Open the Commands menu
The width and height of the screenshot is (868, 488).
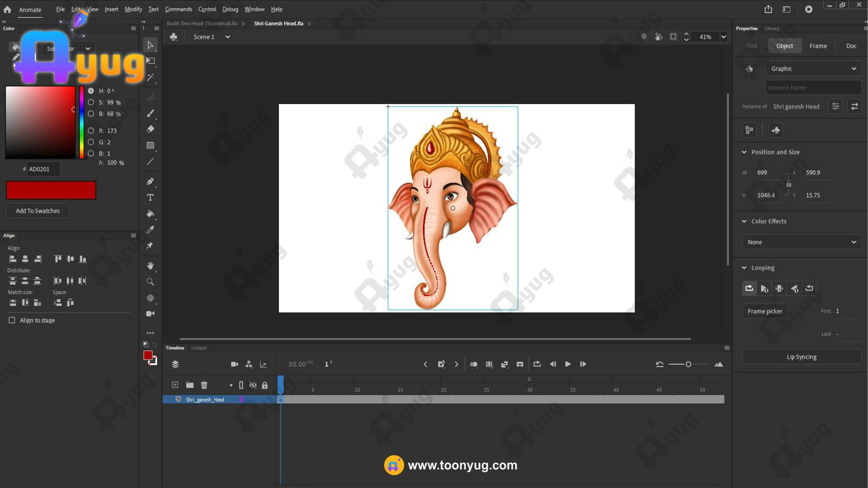[178, 9]
